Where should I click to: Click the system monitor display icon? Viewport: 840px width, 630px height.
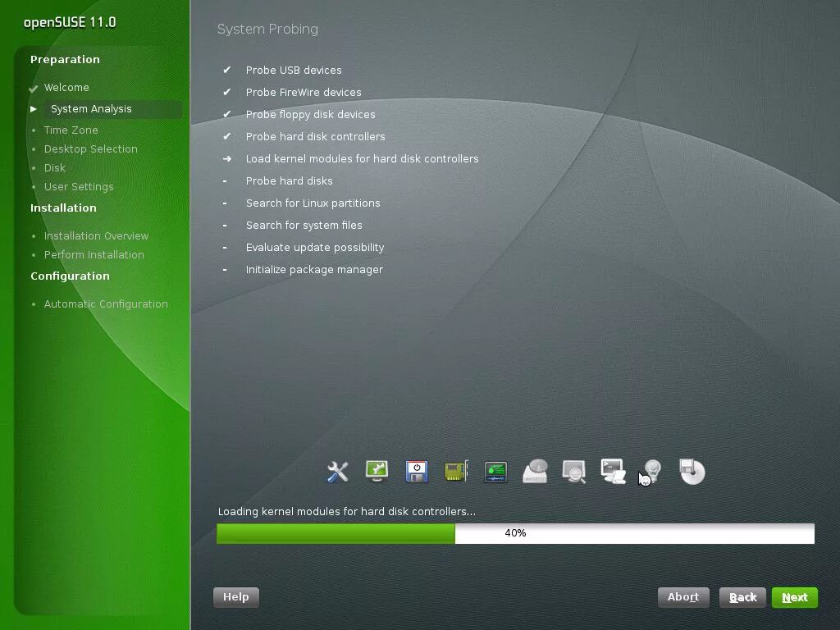point(495,472)
